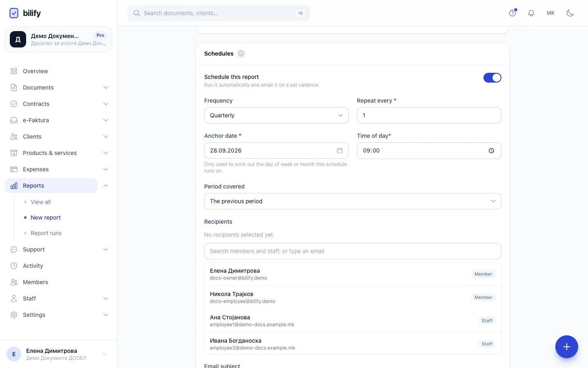The width and height of the screenshot is (588, 368).
Task: Click the Reports bar chart icon
Action: [14, 186]
